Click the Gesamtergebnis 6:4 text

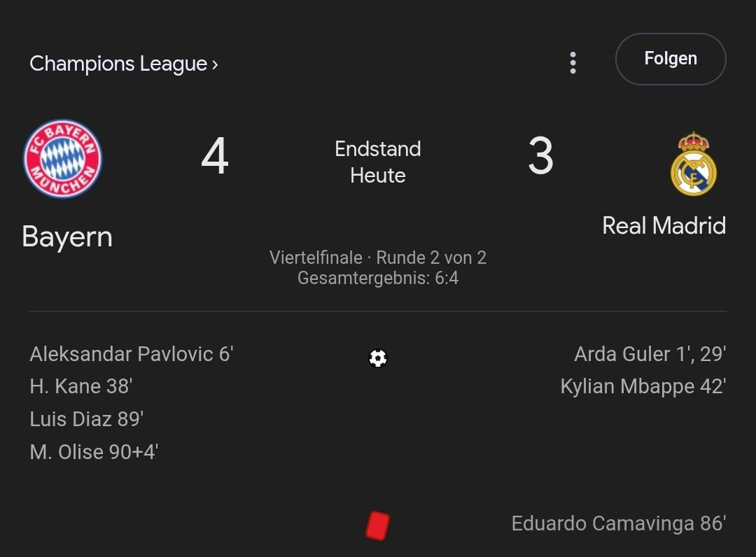[378, 278]
